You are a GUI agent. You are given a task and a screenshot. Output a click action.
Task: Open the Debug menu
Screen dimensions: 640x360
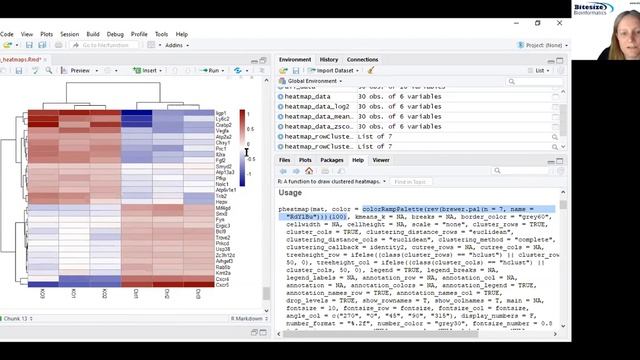coord(115,34)
